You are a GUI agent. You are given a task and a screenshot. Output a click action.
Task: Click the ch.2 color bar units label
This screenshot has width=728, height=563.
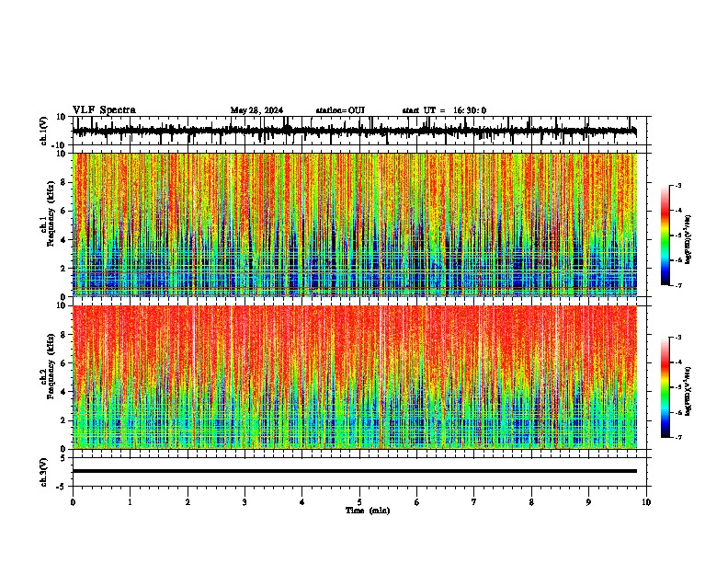tap(688, 391)
